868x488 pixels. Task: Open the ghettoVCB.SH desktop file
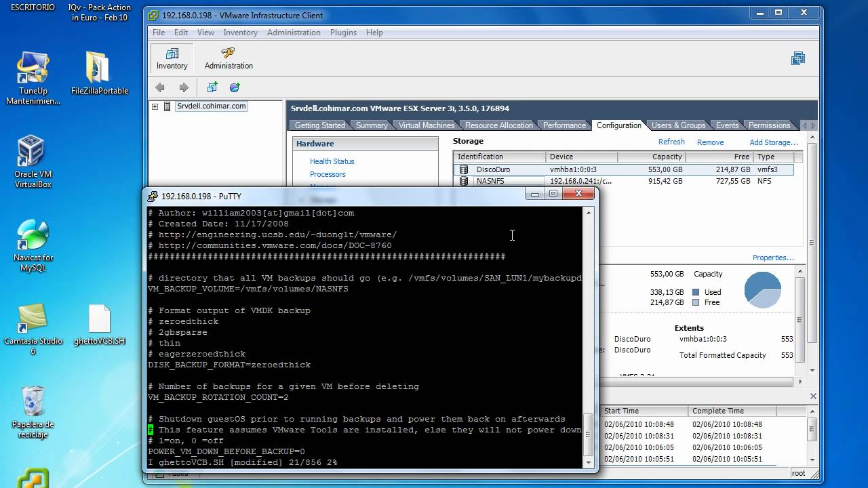pos(99,325)
